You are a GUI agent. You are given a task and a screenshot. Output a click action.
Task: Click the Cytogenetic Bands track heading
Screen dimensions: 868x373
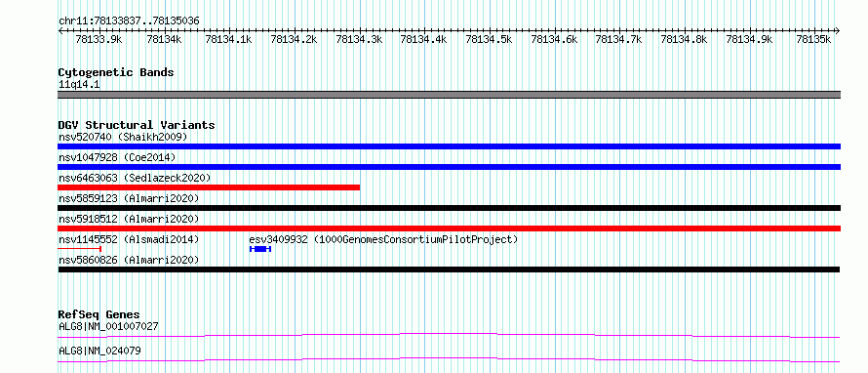click(116, 72)
